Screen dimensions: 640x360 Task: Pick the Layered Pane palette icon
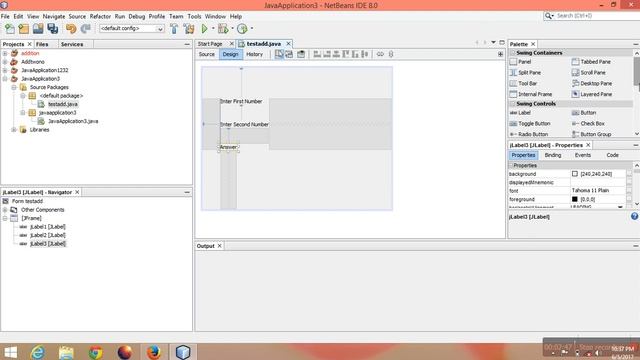pos(575,94)
